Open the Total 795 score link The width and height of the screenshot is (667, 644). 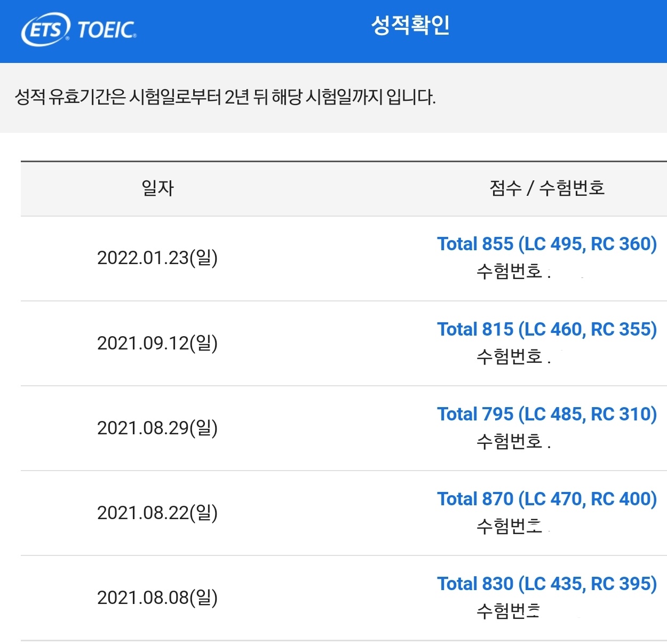click(x=547, y=414)
